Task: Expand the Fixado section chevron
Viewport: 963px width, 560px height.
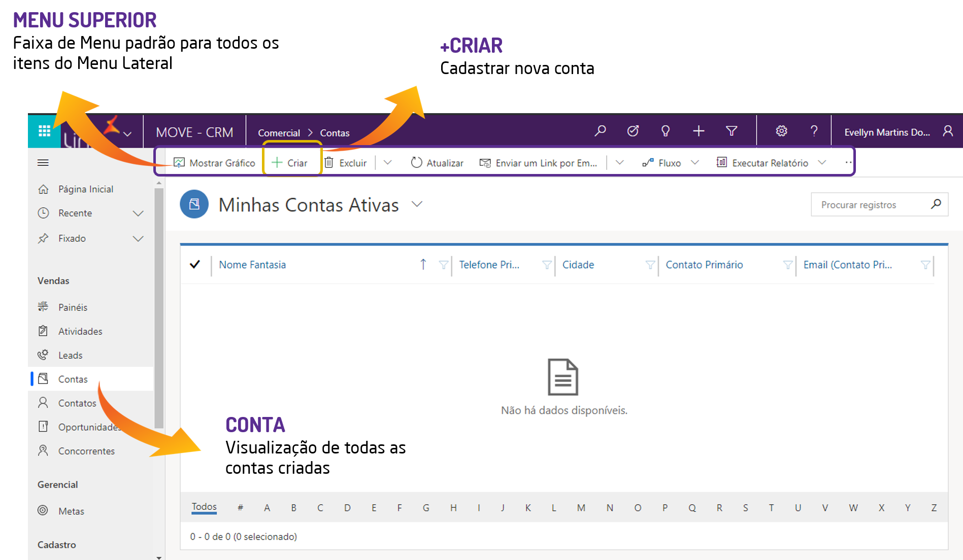Action: [x=138, y=238]
